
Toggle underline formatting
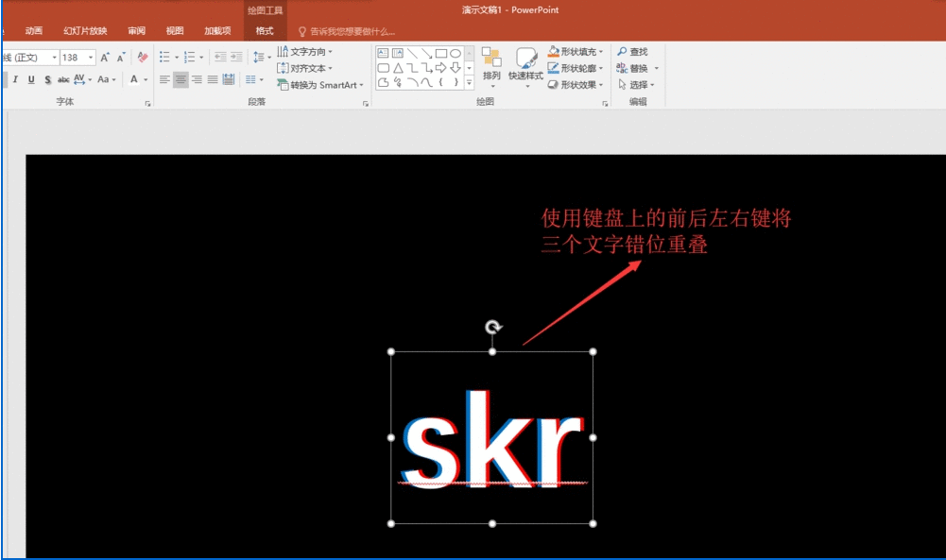(x=30, y=78)
